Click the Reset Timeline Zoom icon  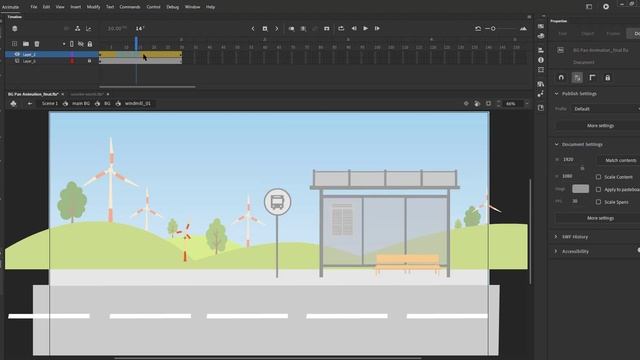(478, 29)
